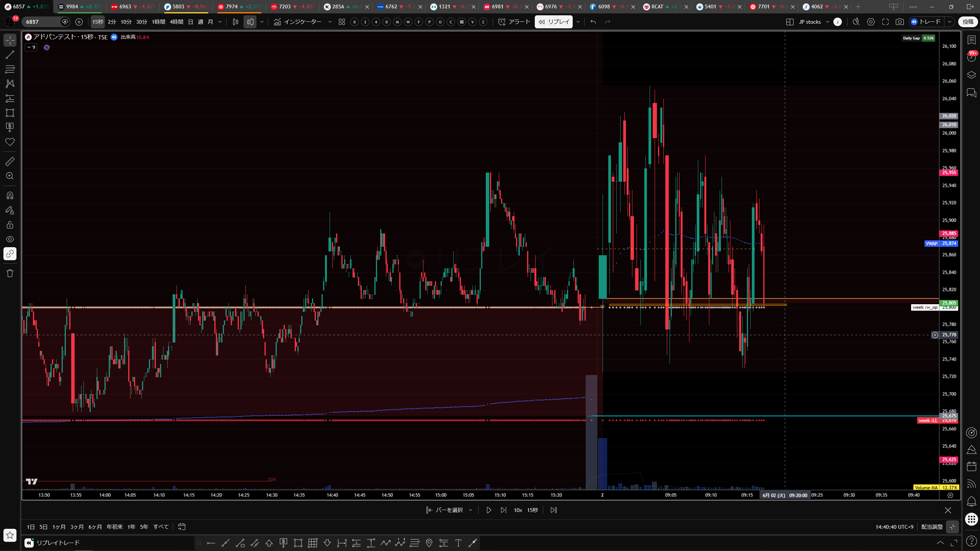Expand the time interval dropdown chevron
This screenshot has width=980, height=551.
[x=220, y=22]
